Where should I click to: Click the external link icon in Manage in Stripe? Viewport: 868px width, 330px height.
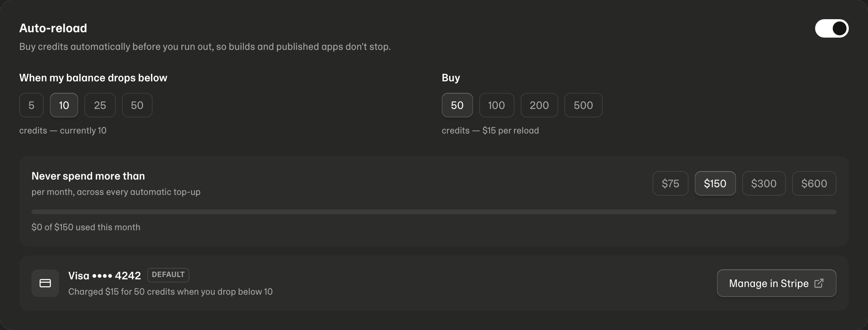(x=819, y=283)
